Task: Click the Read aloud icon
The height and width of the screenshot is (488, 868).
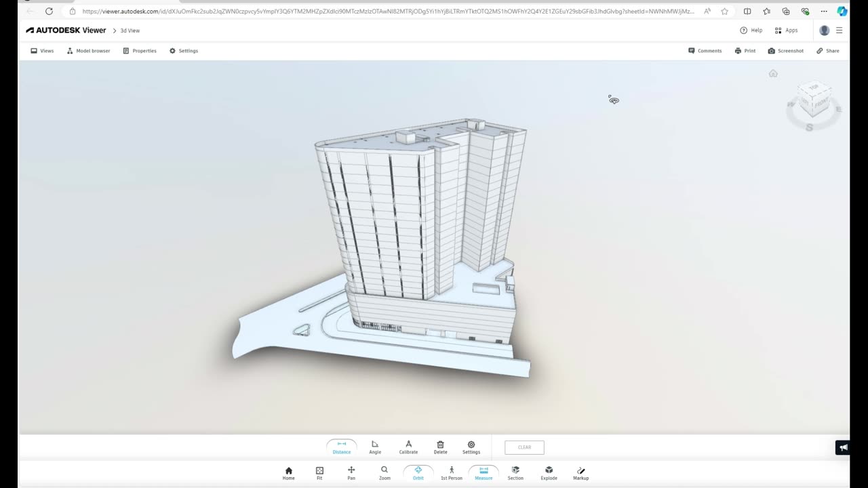Action: pyautogui.click(x=707, y=11)
